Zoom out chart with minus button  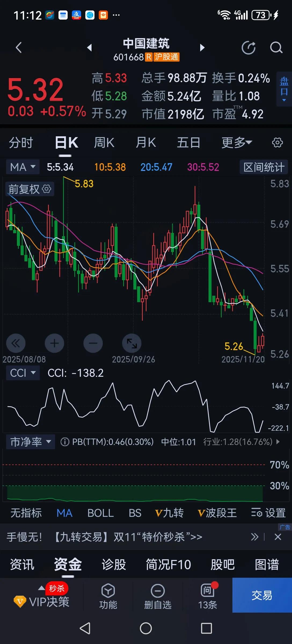click(x=93, y=343)
